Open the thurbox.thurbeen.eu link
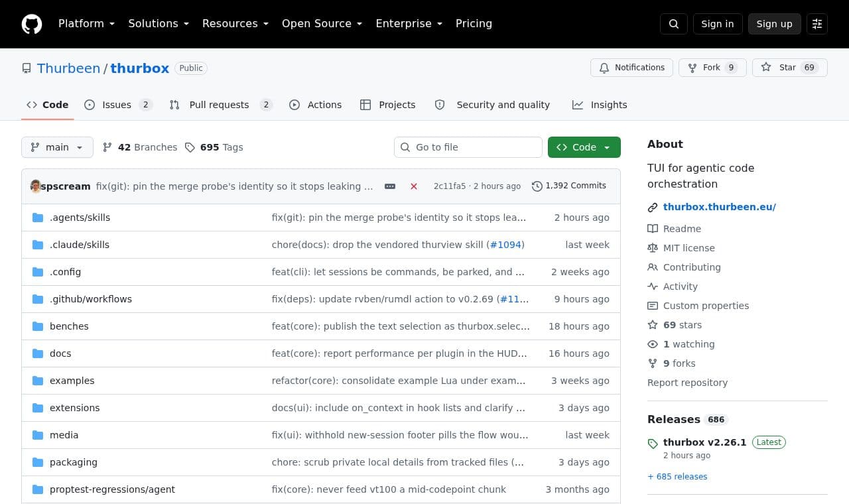This screenshot has width=849, height=504. [720, 207]
